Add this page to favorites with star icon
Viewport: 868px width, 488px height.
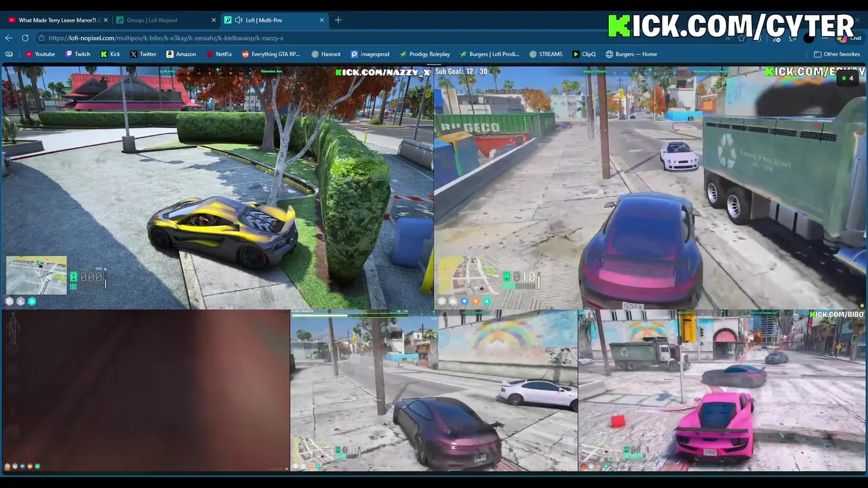tap(741, 39)
